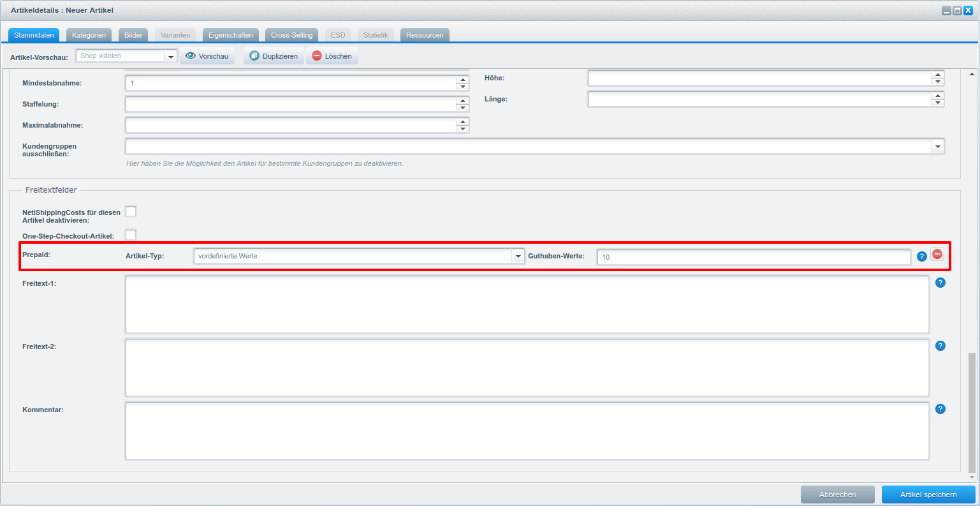Screen dimensions: 980x506
Task: Expand the Artikel-Typ dropdown
Action: (518, 257)
